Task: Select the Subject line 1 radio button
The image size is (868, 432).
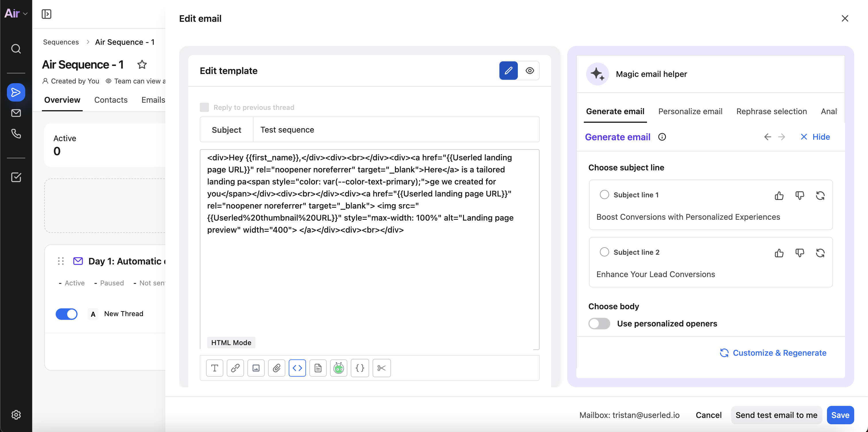Action: point(604,194)
